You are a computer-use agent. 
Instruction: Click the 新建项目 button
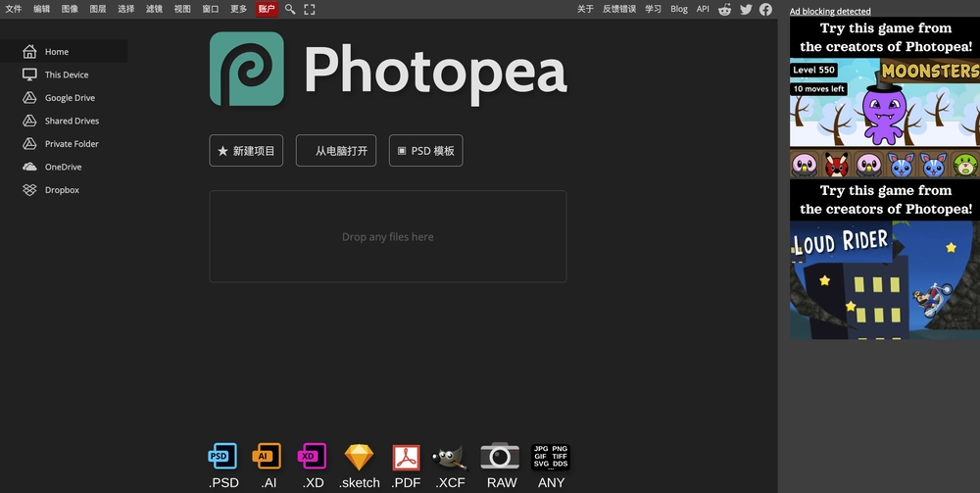pos(246,151)
